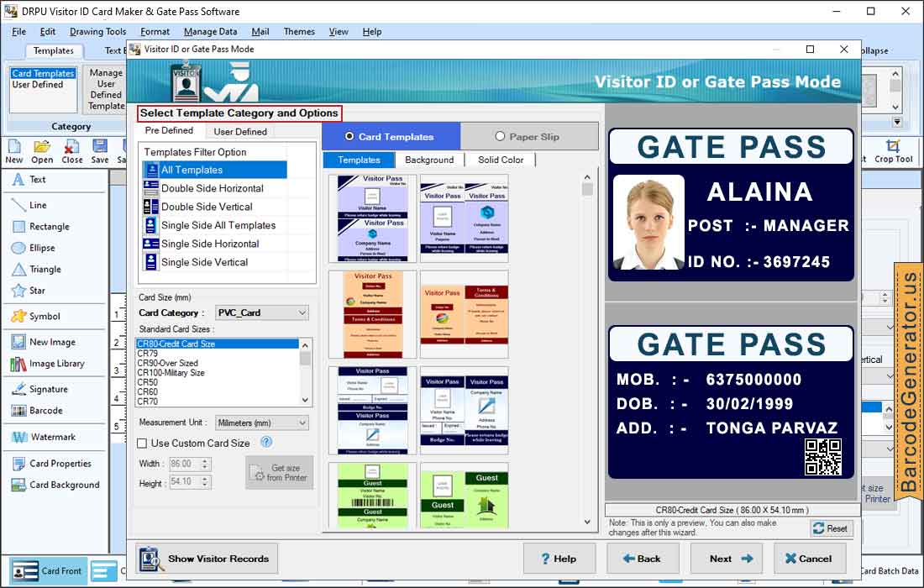The image size is (924, 588).
Task: Open the Drawing Tools menu
Action: [x=97, y=32]
